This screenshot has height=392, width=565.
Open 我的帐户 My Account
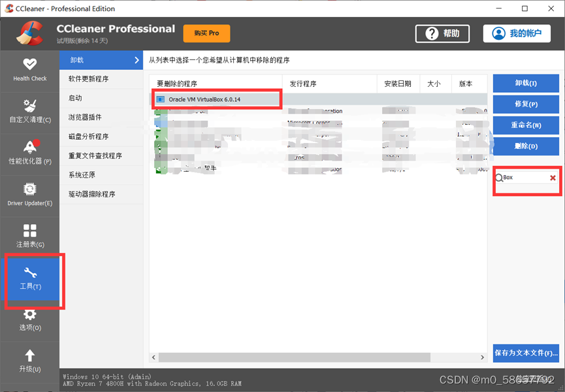click(517, 33)
